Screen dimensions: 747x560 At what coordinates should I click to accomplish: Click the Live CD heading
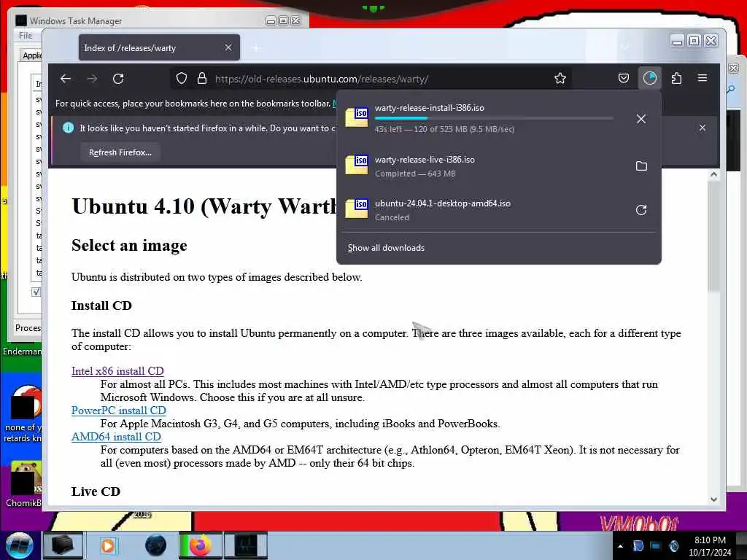tap(96, 491)
